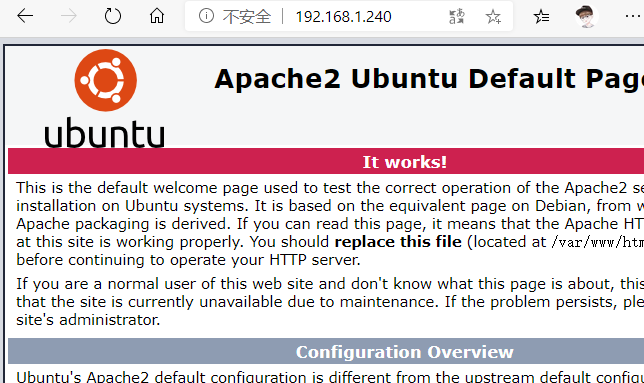Open the home page via house icon
The height and width of the screenshot is (383, 644).
coord(156,16)
